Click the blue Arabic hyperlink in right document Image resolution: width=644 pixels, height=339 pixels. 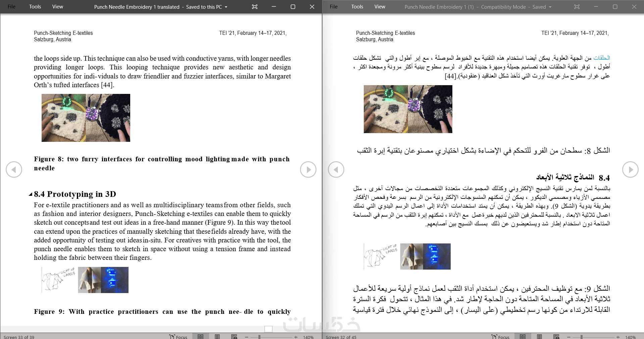click(602, 58)
